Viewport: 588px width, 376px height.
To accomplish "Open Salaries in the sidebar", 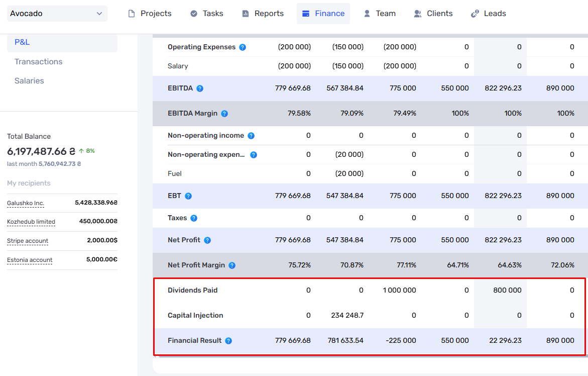I will pyautogui.click(x=29, y=80).
